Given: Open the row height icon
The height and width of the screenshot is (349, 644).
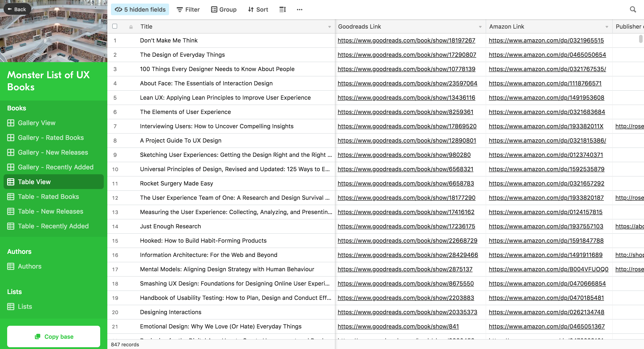Looking at the screenshot, I should (282, 9).
